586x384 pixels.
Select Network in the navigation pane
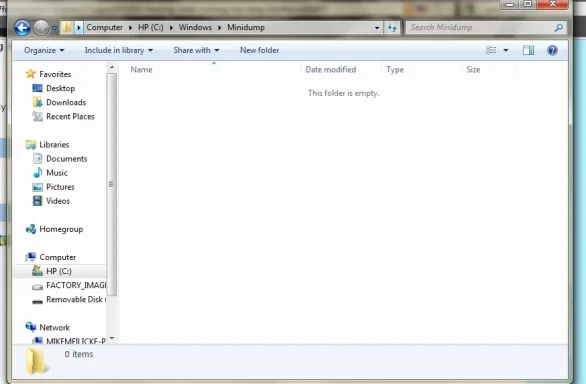[x=55, y=328]
